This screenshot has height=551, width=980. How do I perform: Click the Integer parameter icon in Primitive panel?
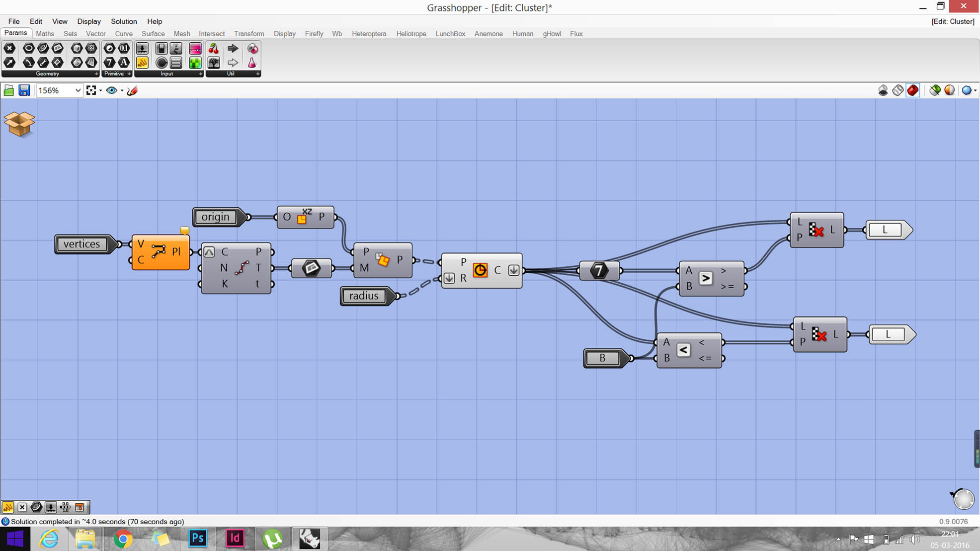point(109,63)
